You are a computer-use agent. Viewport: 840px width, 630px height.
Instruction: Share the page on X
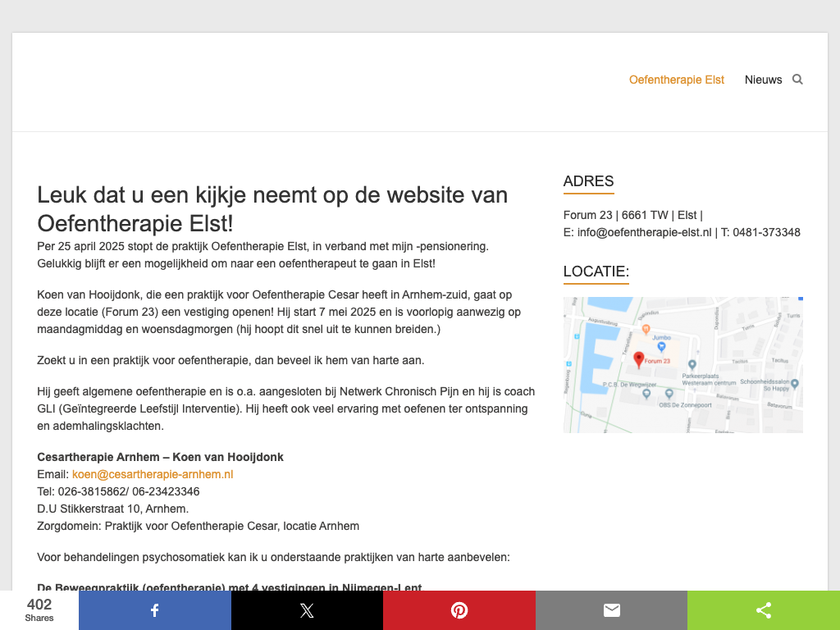(x=307, y=610)
